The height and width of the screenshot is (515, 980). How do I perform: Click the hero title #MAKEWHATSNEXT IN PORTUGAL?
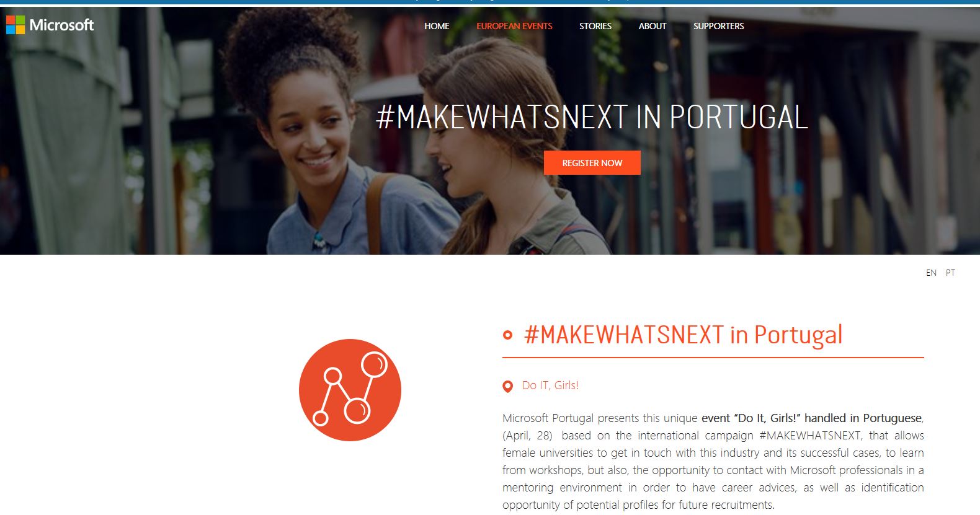point(592,117)
